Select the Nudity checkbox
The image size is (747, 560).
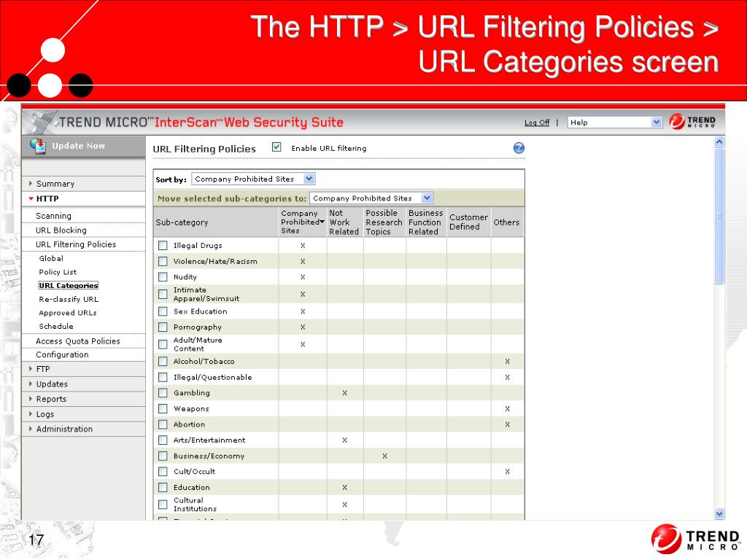coord(163,276)
